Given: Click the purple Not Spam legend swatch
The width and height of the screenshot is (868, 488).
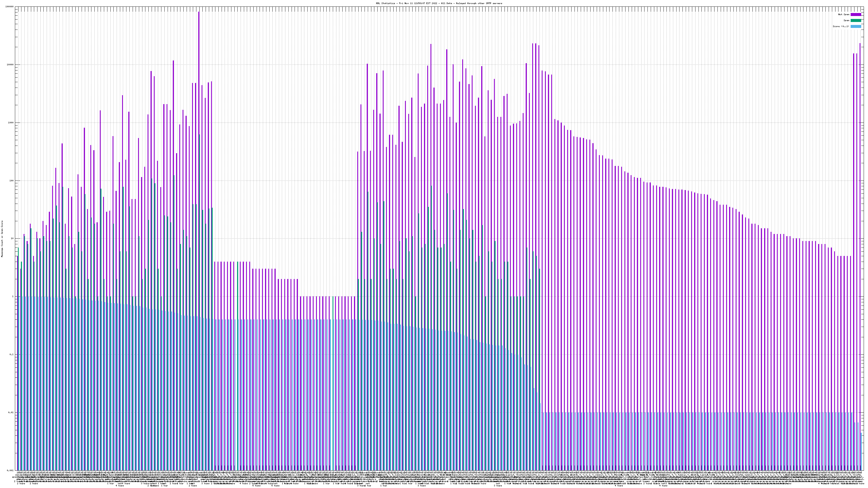Looking at the screenshot, I should click(x=856, y=14).
